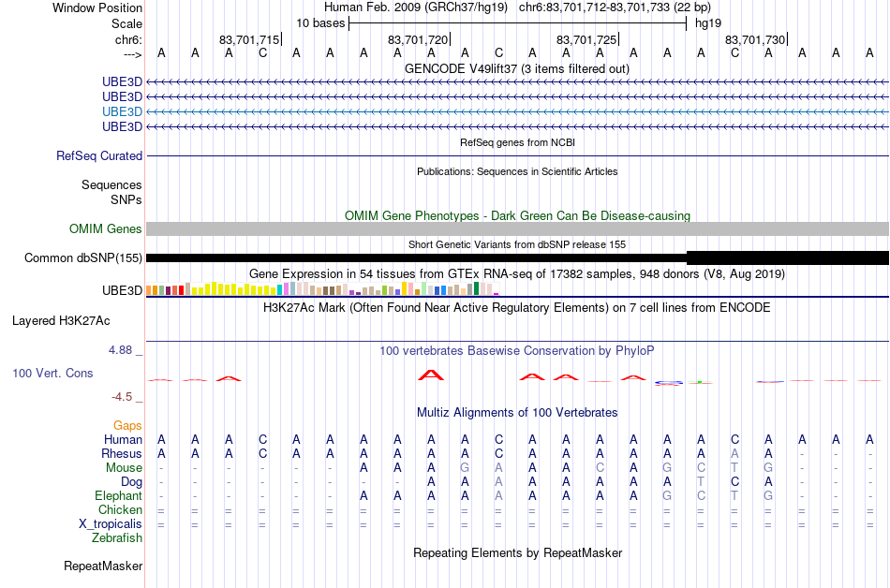Click the OMIM Genes gray bar
The width and height of the screenshot is (890, 588).
(517, 229)
